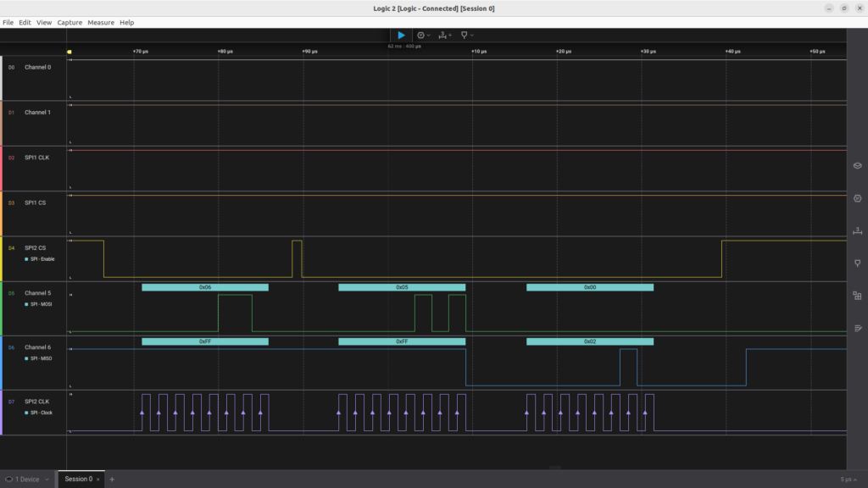The height and width of the screenshot is (488, 868).
Task: Click the SPI - MISO analyzer tag
Action: click(39, 358)
